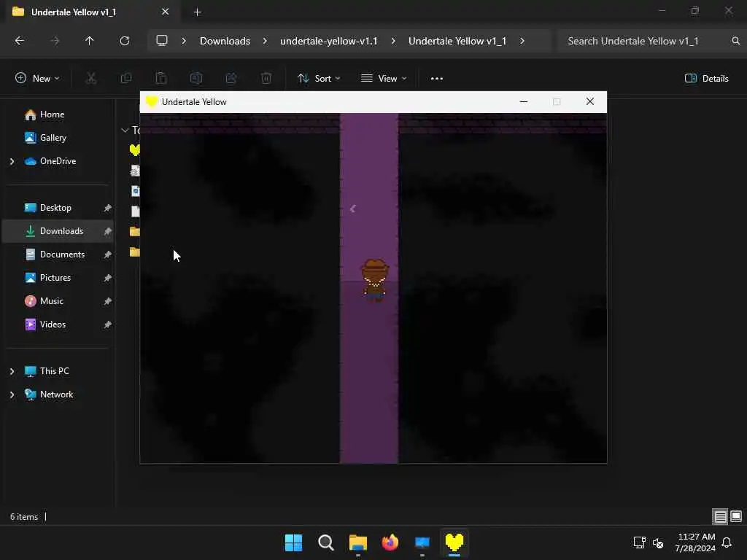The width and height of the screenshot is (747, 560).
Task: Click the blue monitor app on the taskbar
Action: [422, 542]
